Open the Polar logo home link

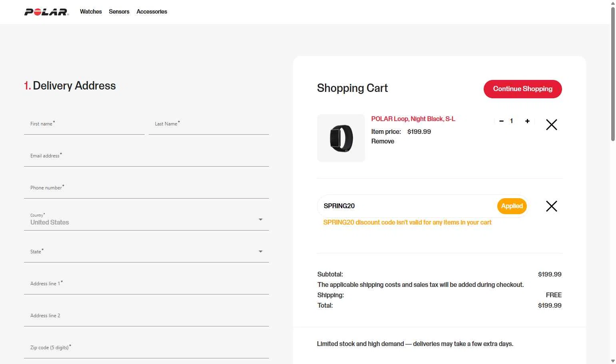[46, 12]
